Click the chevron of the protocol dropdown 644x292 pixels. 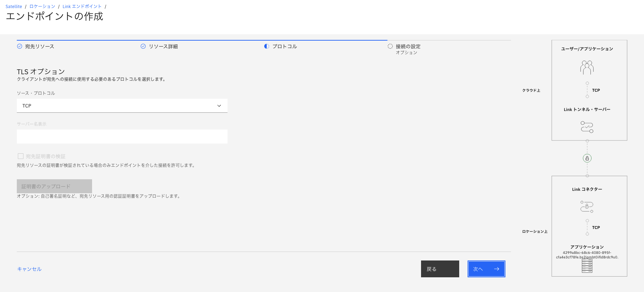pyautogui.click(x=219, y=106)
